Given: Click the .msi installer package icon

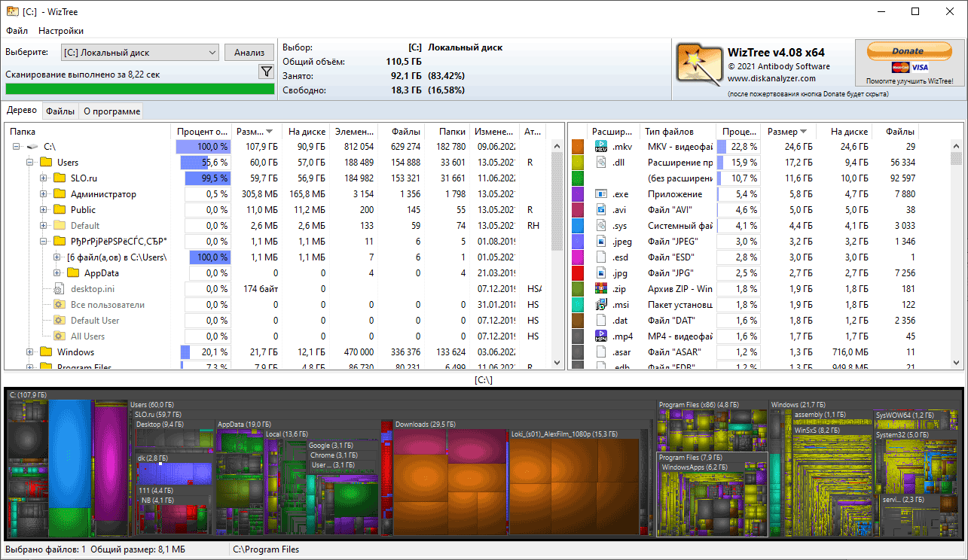Looking at the screenshot, I should [601, 304].
